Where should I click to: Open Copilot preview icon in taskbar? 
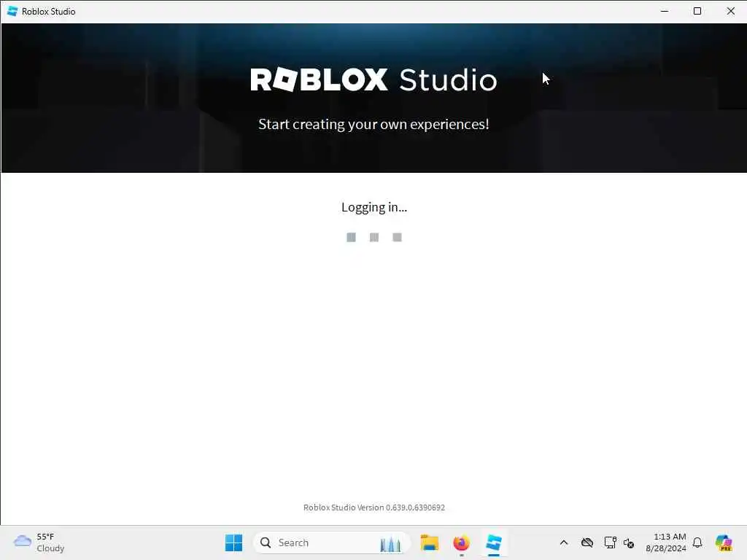(x=724, y=542)
